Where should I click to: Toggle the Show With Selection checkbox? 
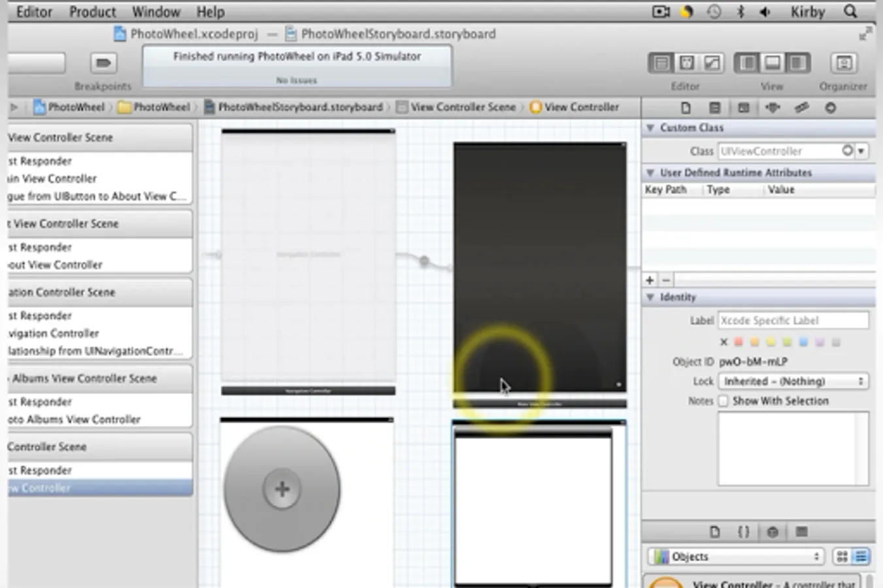(x=723, y=400)
